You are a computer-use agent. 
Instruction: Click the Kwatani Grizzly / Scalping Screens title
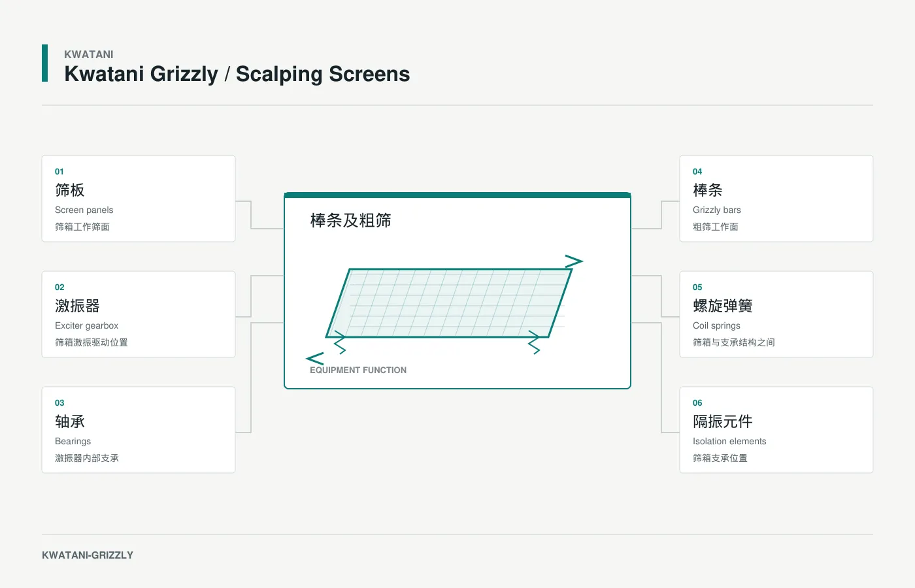(x=237, y=74)
